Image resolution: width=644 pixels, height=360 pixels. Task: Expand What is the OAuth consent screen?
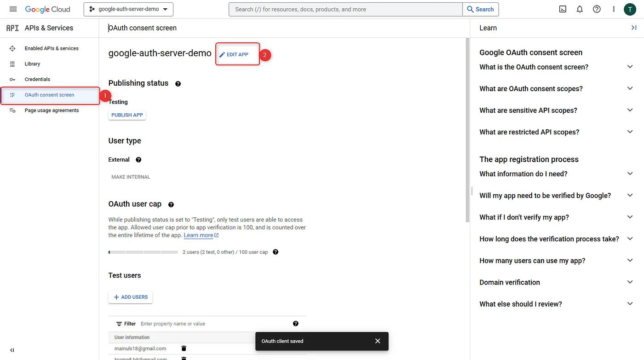[630, 67]
